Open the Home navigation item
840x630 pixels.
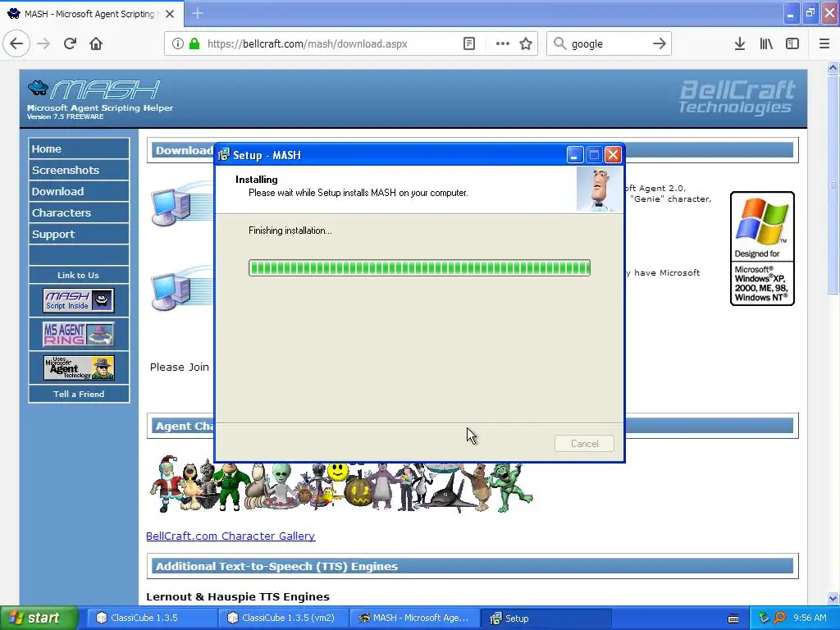(x=79, y=149)
